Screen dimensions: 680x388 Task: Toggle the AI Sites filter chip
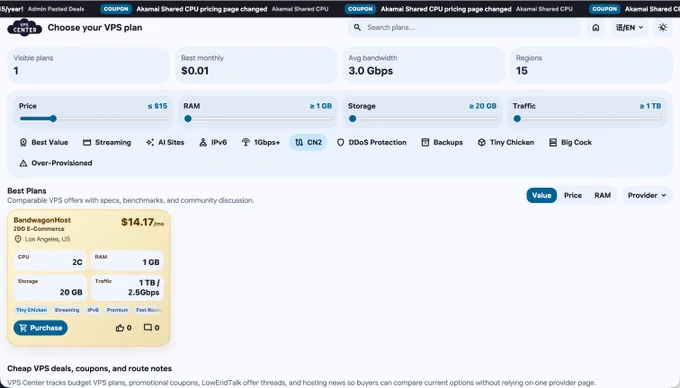(x=165, y=142)
